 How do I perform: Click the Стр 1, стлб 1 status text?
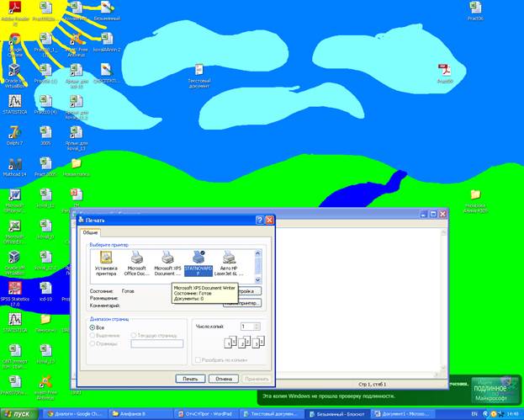click(x=373, y=384)
